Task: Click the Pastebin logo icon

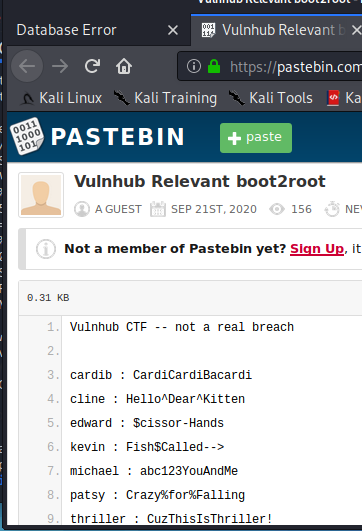Action: [27, 136]
